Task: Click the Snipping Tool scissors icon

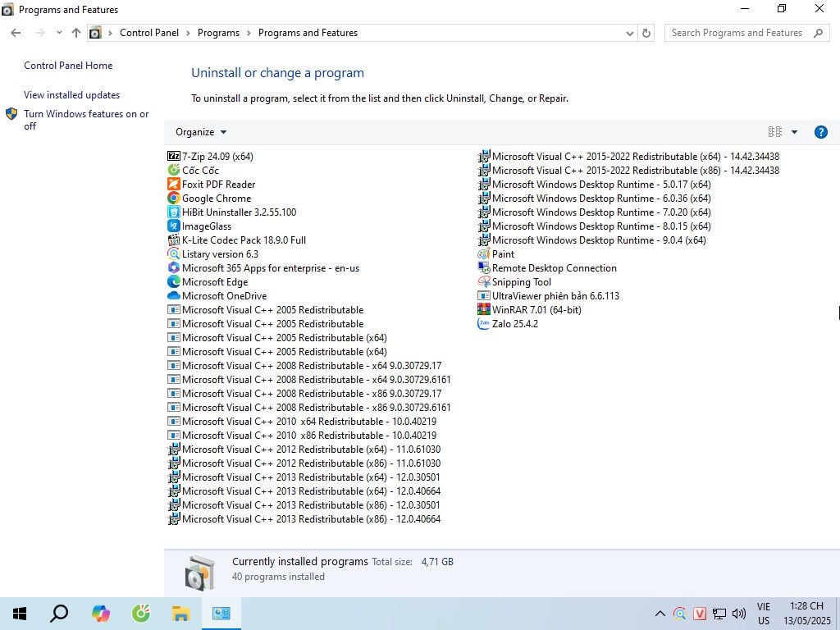Action: tap(484, 282)
